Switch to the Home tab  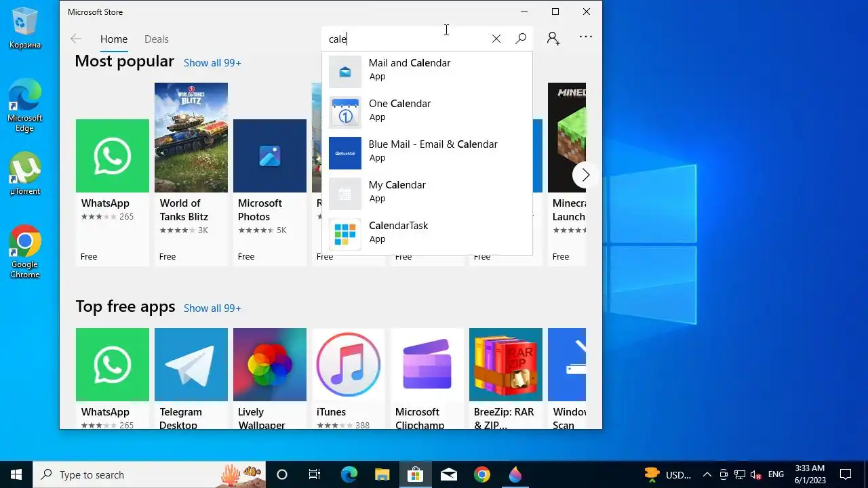pos(114,39)
